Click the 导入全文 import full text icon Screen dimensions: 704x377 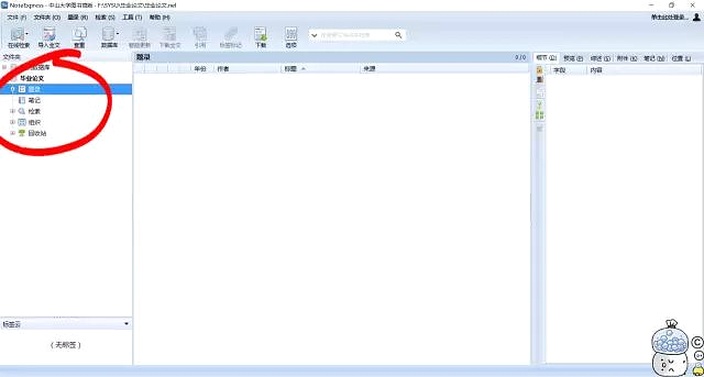click(x=48, y=38)
